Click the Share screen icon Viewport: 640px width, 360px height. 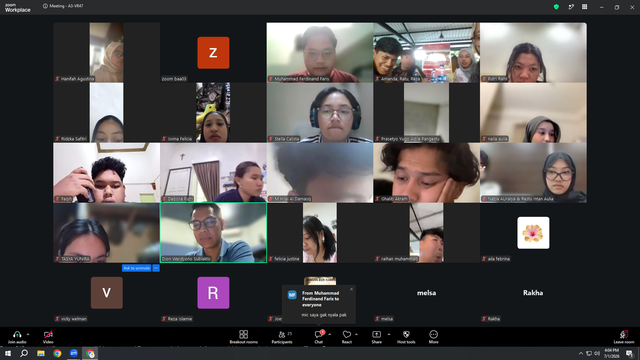point(376,334)
